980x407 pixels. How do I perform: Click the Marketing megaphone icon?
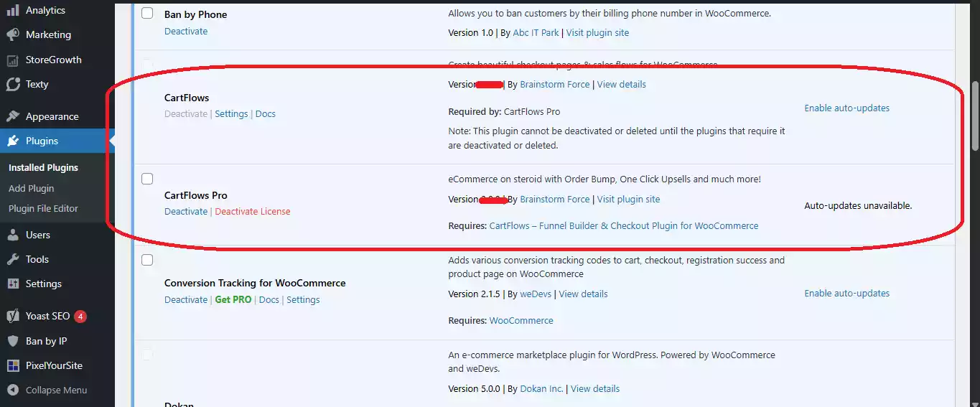13,34
